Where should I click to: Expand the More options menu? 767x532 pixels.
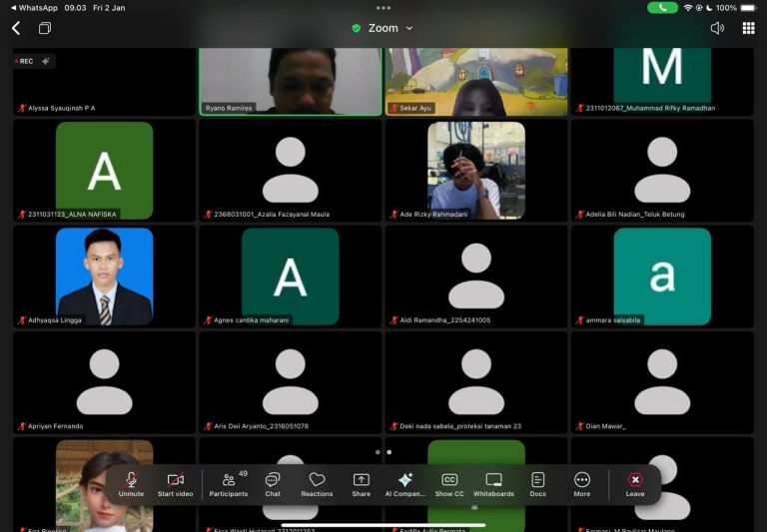[x=582, y=483]
